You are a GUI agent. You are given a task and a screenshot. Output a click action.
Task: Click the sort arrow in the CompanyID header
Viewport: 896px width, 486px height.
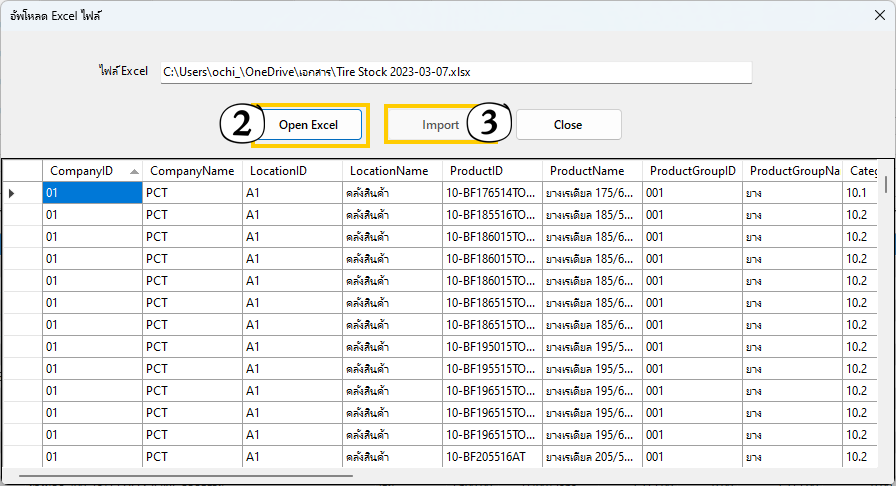134,171
